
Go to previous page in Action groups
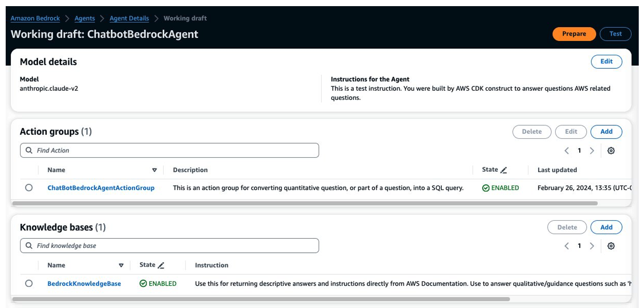pyautogui.click(x=567, y=151)
